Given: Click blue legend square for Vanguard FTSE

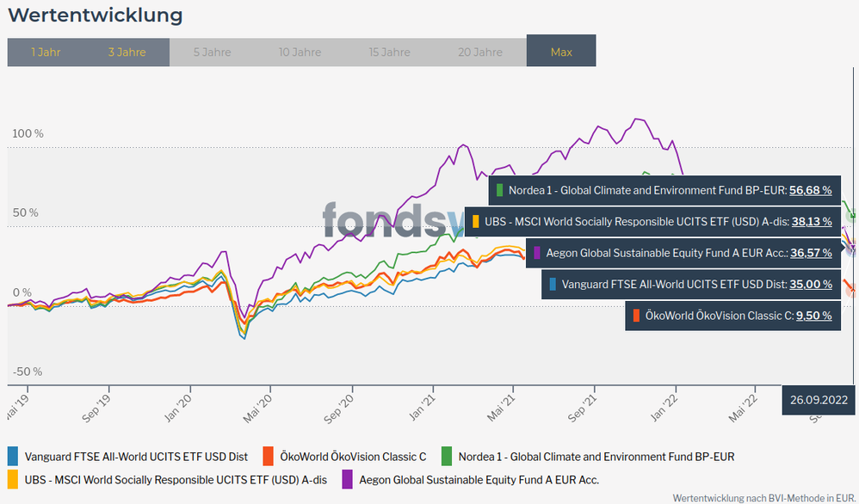Looking at the screenshot, I should [x=13, y=456].
